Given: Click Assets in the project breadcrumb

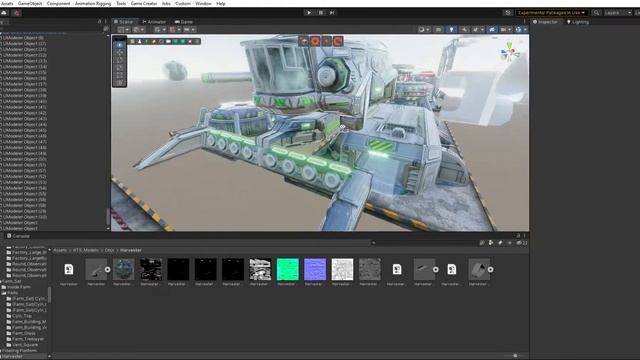Looking at the screenshot, I should tap(60, 250).
